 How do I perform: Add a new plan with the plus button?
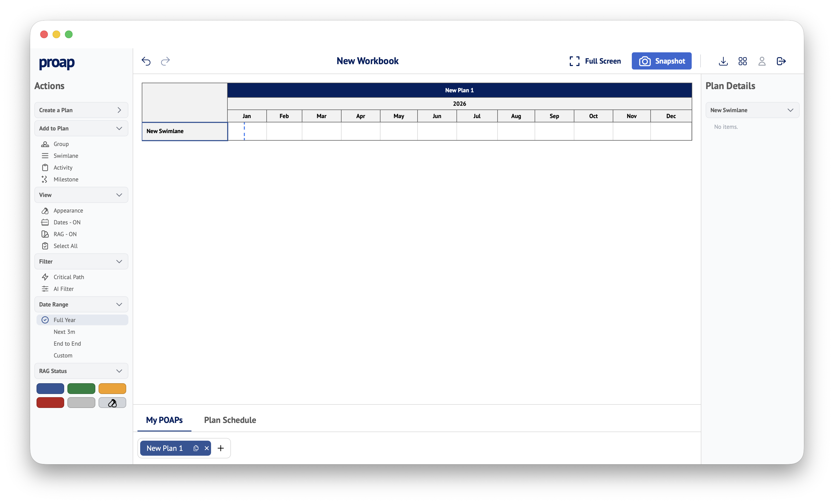[x=221, y=448]
